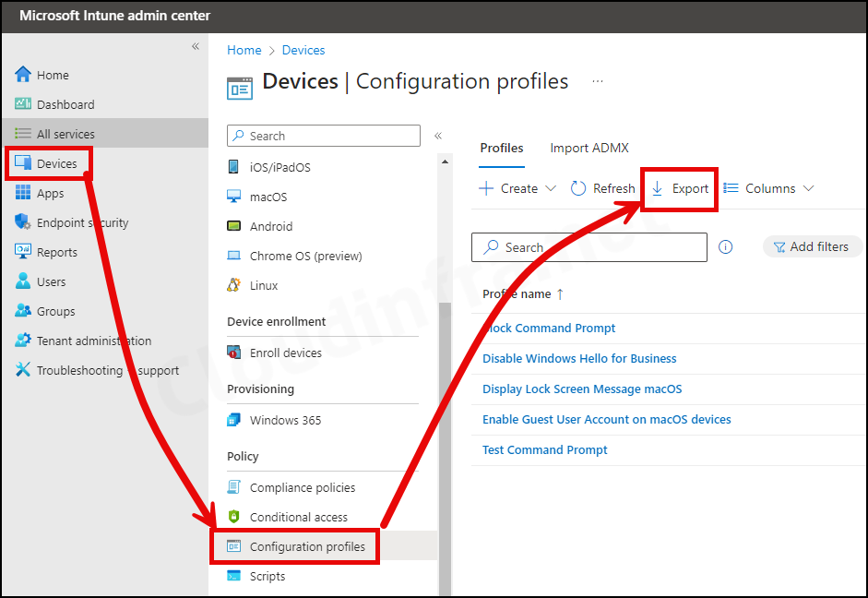Open Enable Guest User Account on macOS devices
Viewport: 868px width, 598px height.
click(606, 419)
